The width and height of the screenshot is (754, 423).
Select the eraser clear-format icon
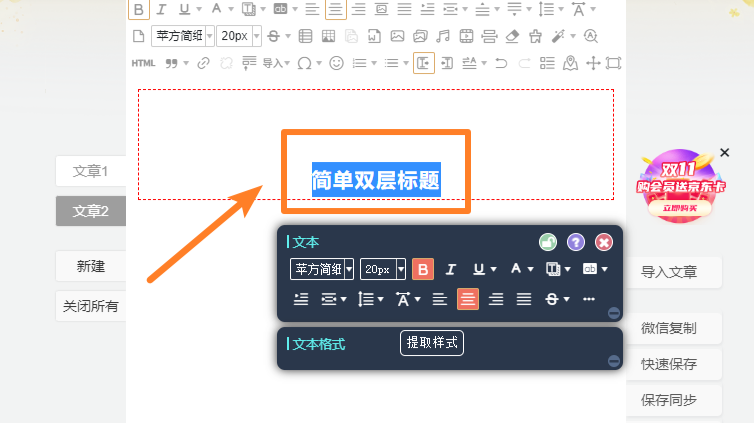pos(513,36)
